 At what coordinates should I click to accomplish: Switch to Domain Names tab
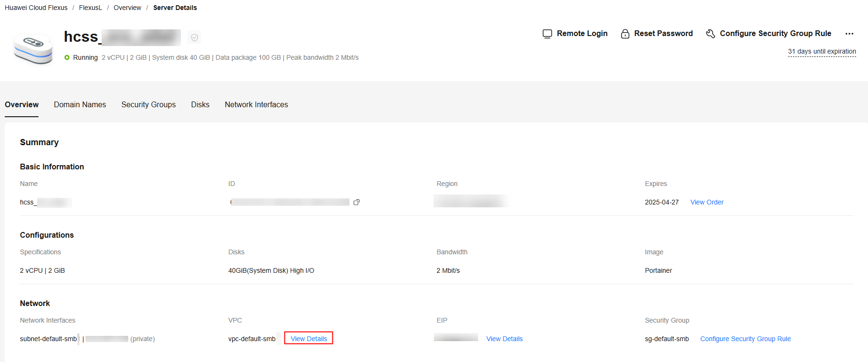coord(80,104)
